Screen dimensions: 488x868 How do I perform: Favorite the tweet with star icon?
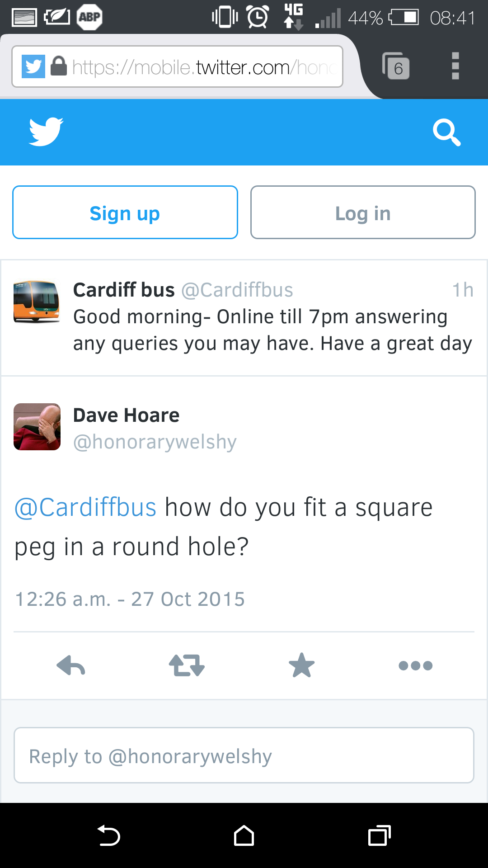(x=301, y=665)
